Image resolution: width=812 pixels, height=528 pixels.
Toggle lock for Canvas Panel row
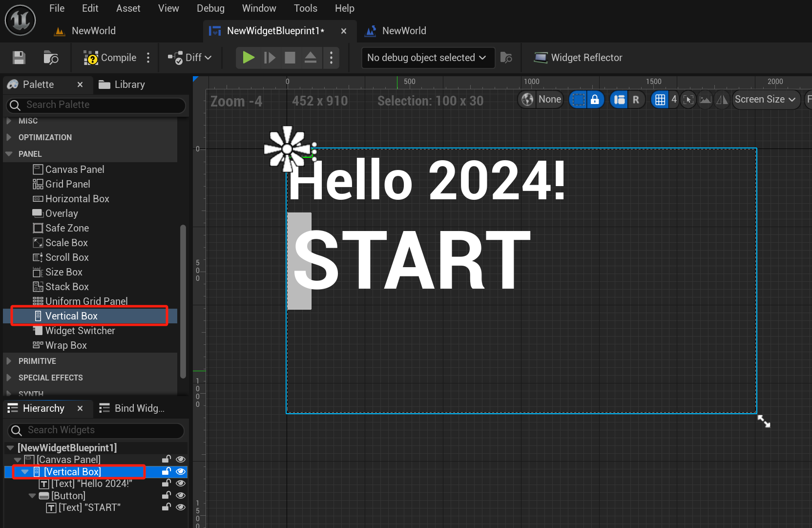click(x=167, y=459)
